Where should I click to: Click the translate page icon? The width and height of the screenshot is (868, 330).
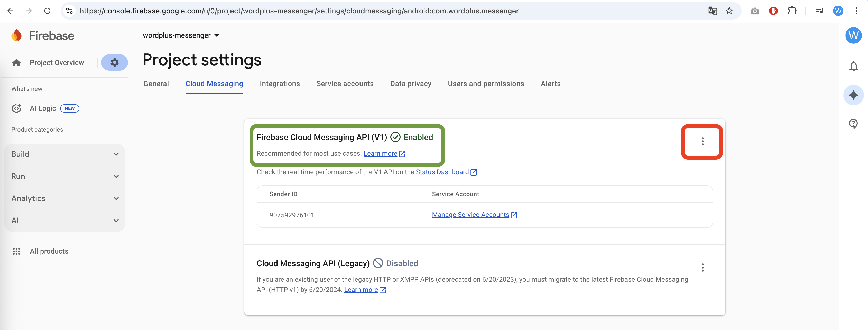(712, 11)
